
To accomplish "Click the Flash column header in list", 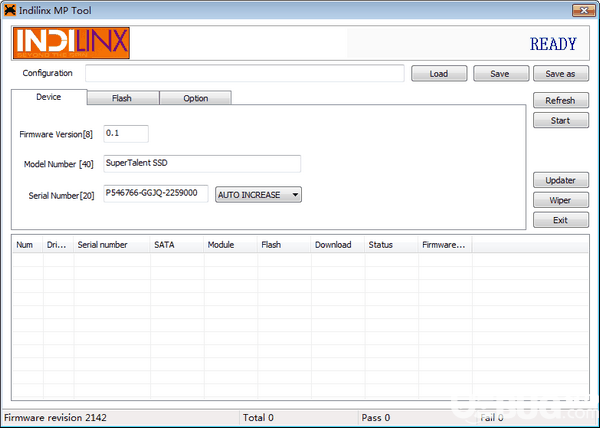I will tap(284, 245).
